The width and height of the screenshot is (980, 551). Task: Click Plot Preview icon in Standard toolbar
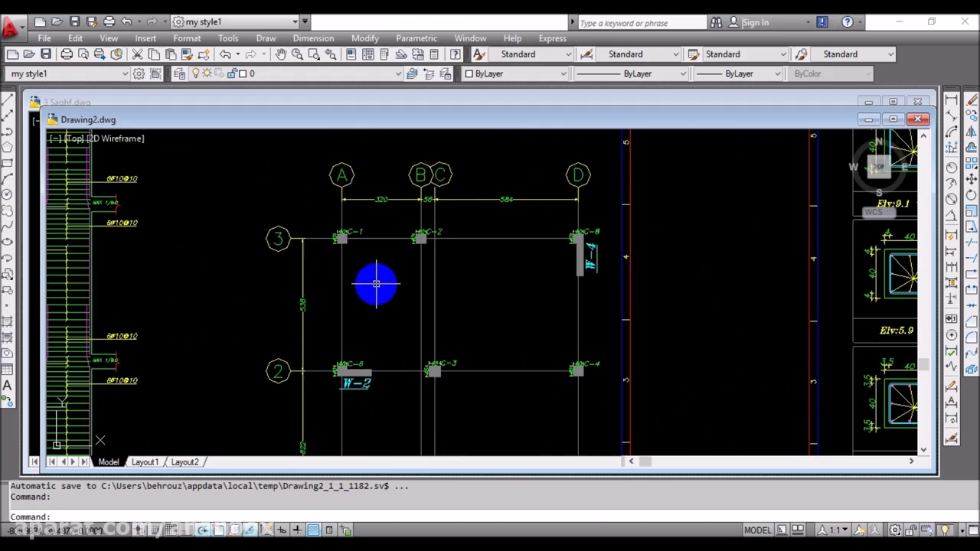click(83, 54)
